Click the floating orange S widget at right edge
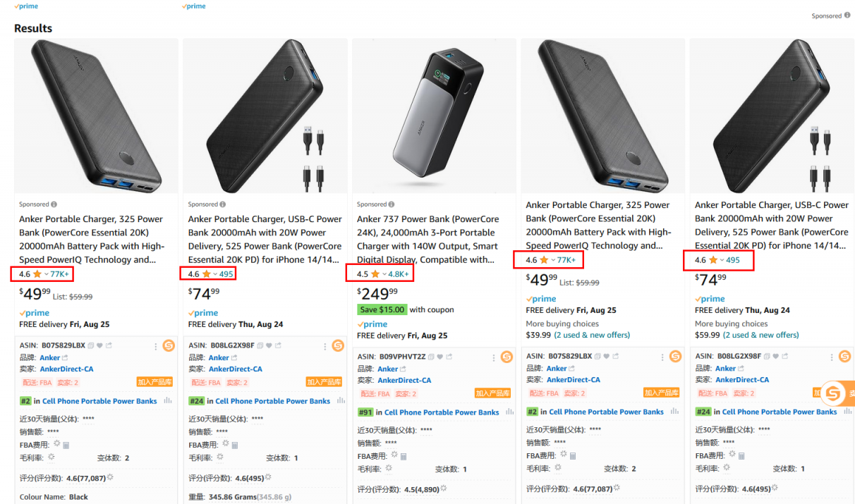 click(x=834, y=393)
